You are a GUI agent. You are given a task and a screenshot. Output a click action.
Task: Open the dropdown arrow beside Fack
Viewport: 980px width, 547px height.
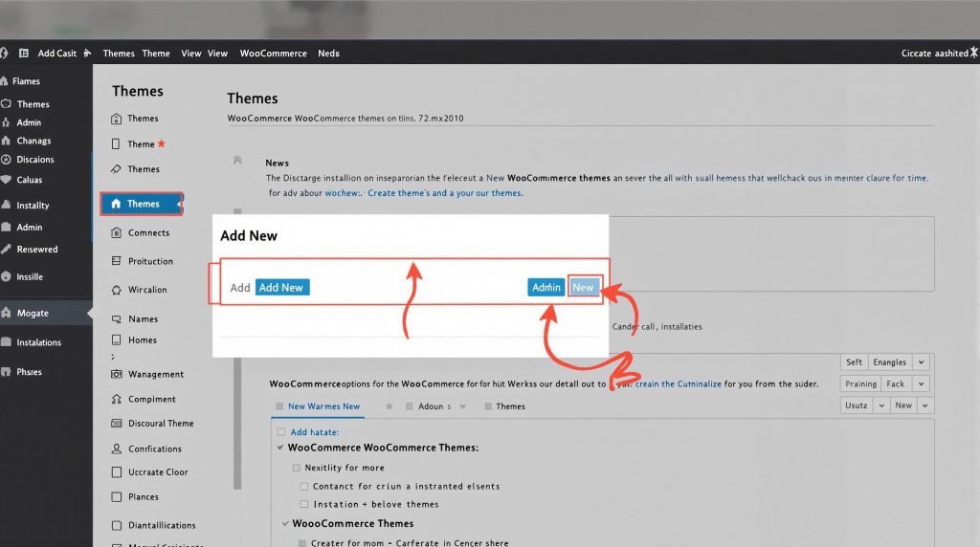[x=921, y=383]
